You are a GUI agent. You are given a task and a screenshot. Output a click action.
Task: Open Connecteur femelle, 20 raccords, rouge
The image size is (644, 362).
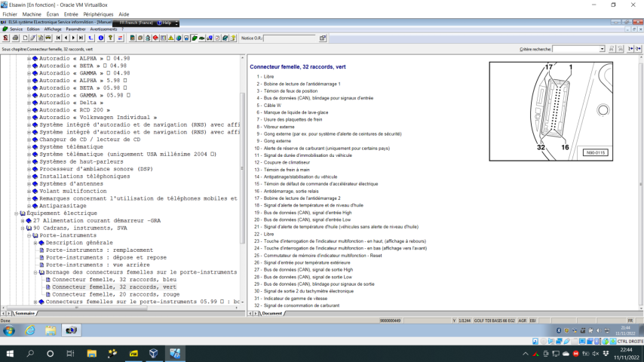coord(116,294)
